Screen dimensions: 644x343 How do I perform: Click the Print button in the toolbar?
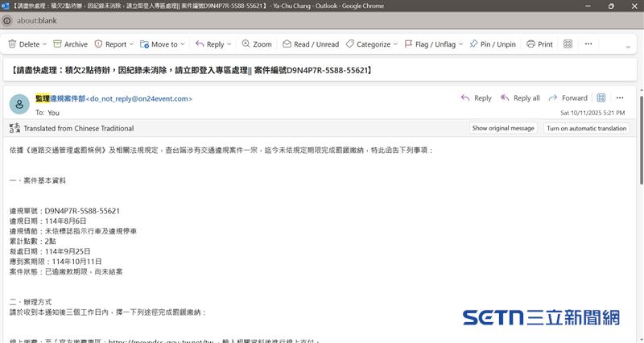click(x=539, y=44)
